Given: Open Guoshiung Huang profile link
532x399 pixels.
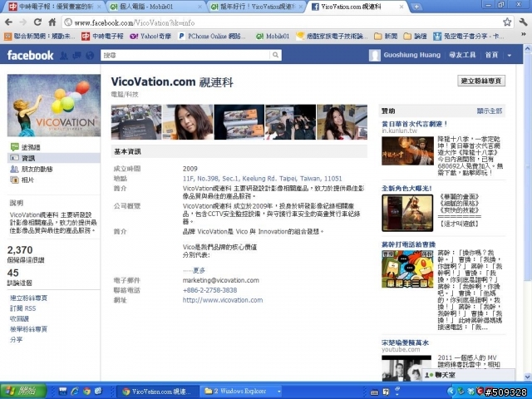Looking at the screenshot, I should tap(412, 55).
